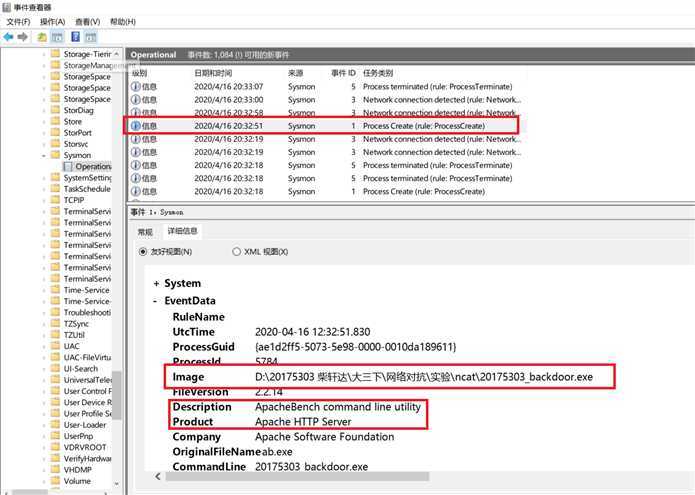Expand the UAC tree folder
This screenshot has width=695, height=495.
[44, 347]
